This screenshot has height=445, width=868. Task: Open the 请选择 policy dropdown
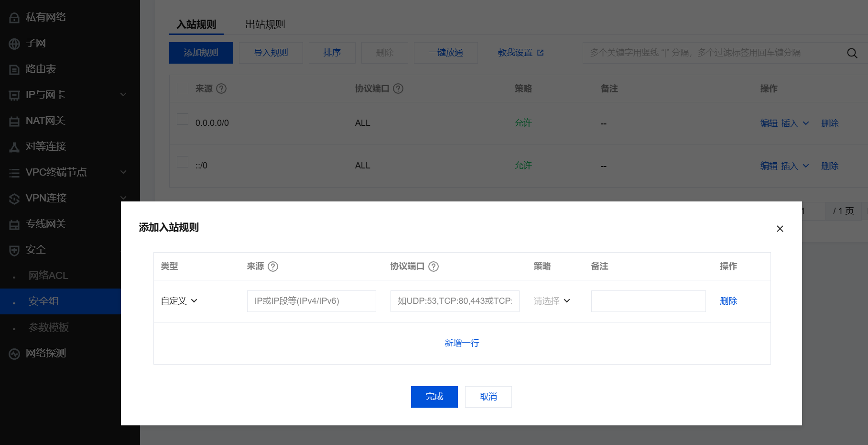click(552, 301)
